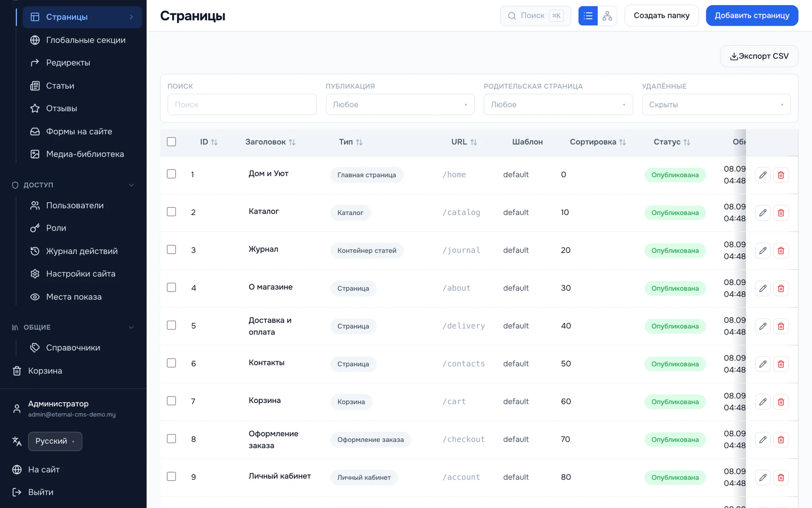Viewport: 812px width, 508px height.
Task: Collapse the Общие sidebar section
Action: (73, 327)
